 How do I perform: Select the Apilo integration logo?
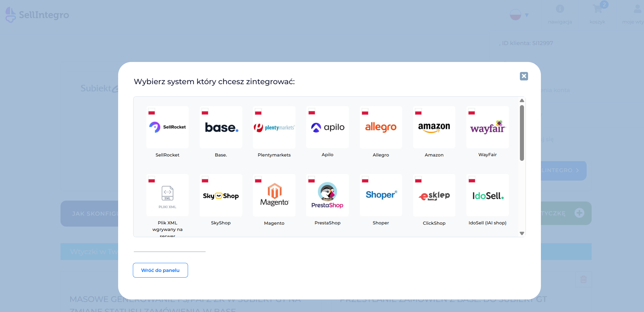click(327, 127)
